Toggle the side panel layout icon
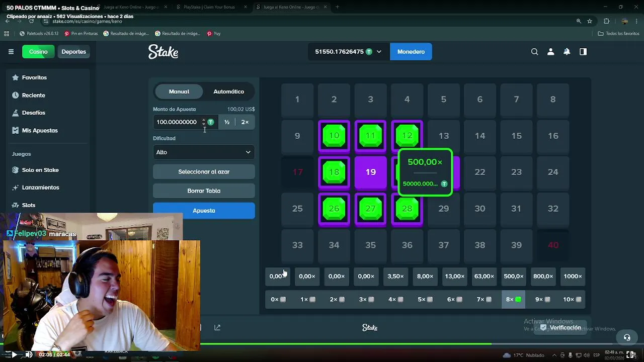Image resolution: width=644 pixels, height=362 pixels. [x=583, y=52]
